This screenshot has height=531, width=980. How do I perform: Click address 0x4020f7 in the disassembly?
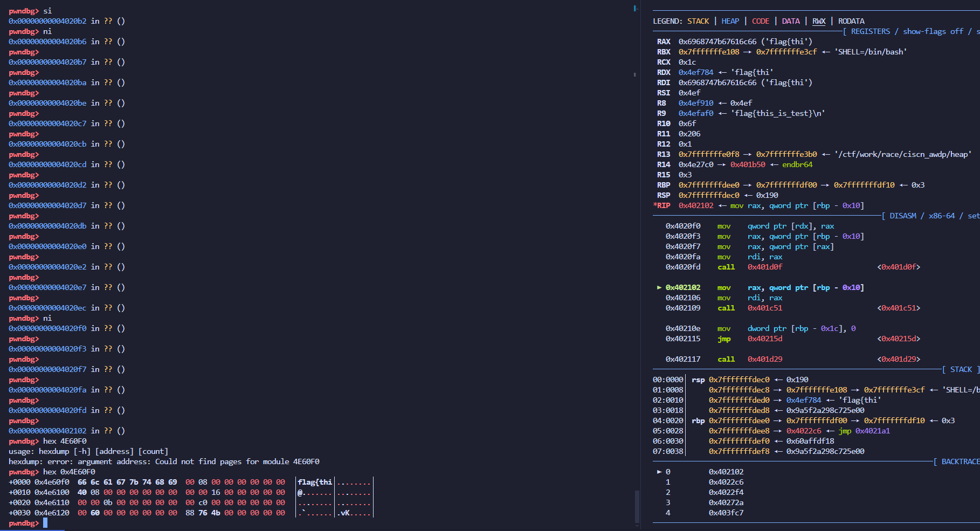coord(683,246)
